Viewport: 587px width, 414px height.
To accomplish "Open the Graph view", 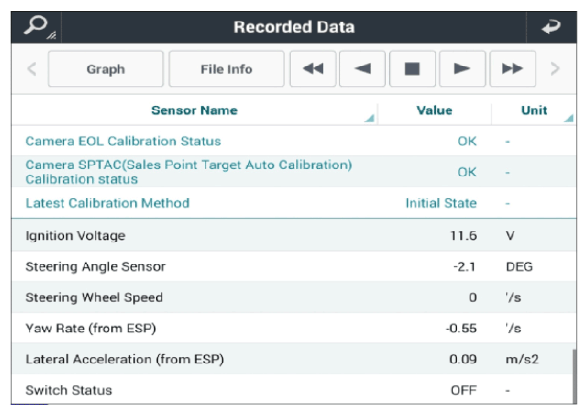I will (x=106, y=69).
